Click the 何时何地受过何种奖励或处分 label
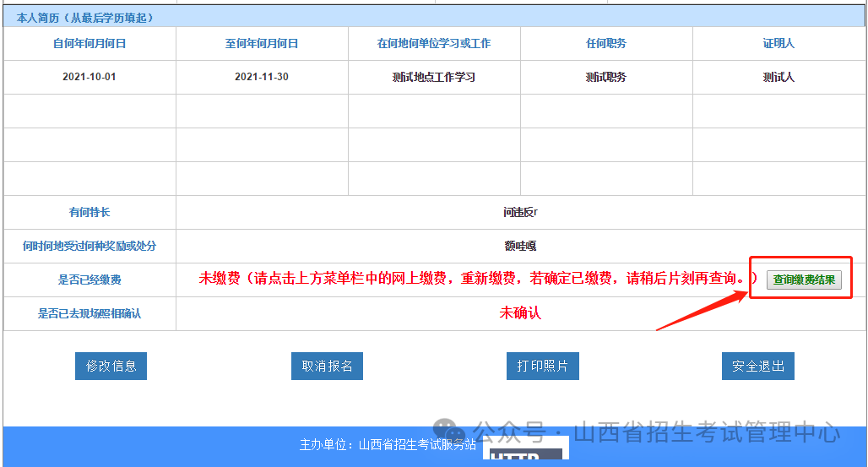The image size is (868, 467). coord(90,246)
